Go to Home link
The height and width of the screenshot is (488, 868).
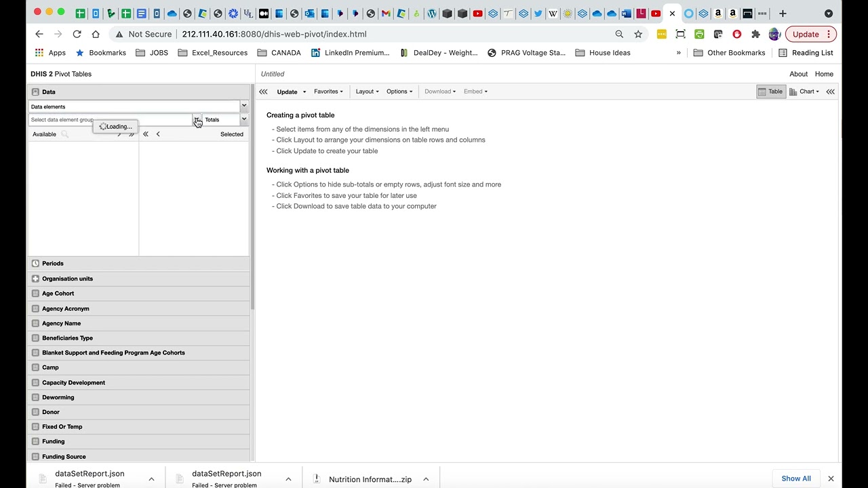click(x=824, y=74)
